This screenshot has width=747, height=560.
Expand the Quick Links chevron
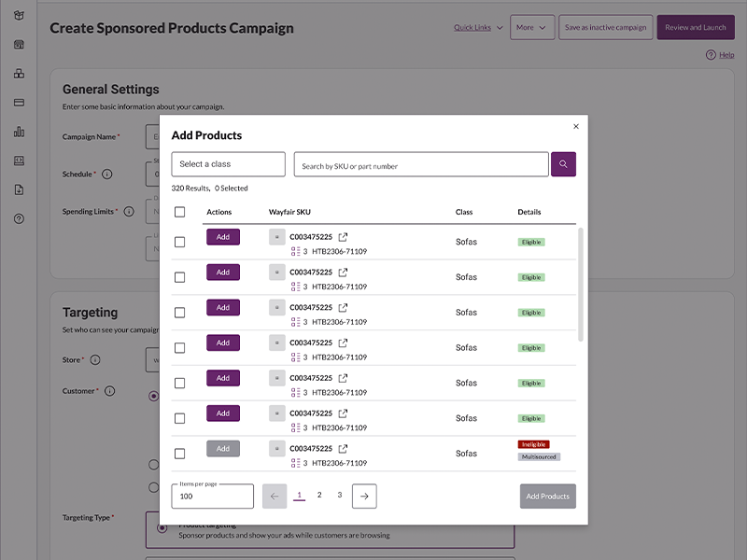point(500,28)
